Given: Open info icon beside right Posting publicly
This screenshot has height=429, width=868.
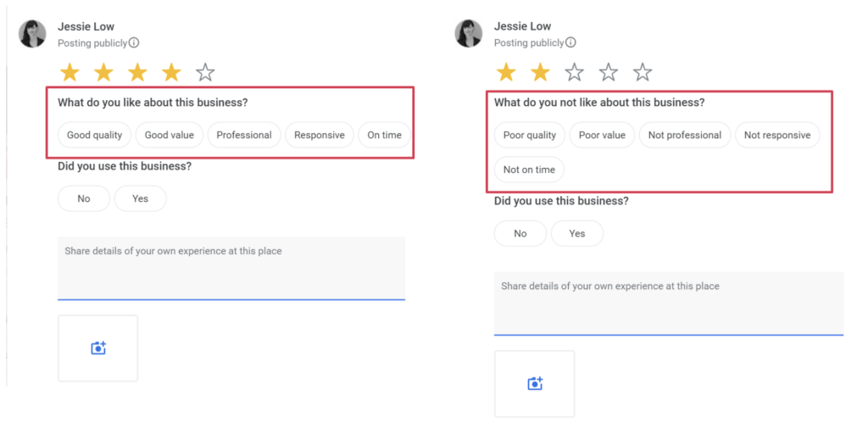Looking at the screenshot, I should tap(570, 43).
